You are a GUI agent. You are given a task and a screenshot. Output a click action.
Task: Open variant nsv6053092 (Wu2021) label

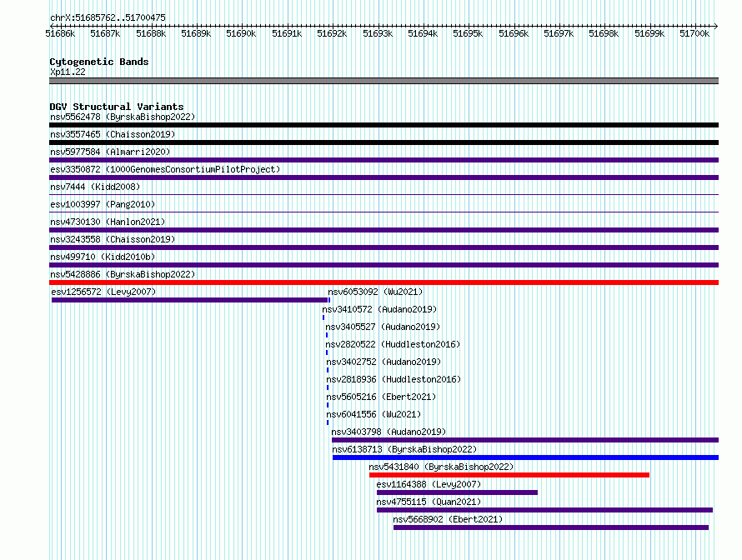(x=375, y=292)
